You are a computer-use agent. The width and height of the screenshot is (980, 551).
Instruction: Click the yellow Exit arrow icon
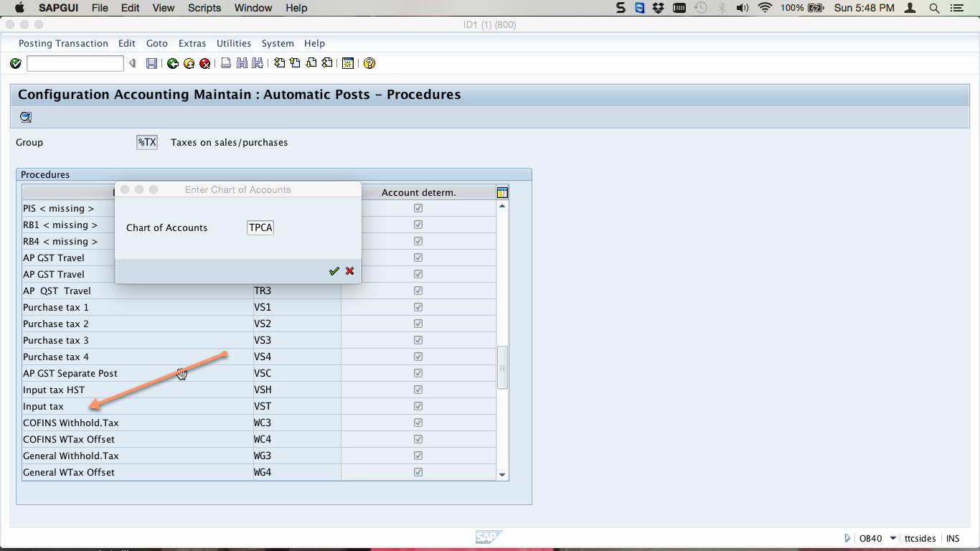point(189,64)
